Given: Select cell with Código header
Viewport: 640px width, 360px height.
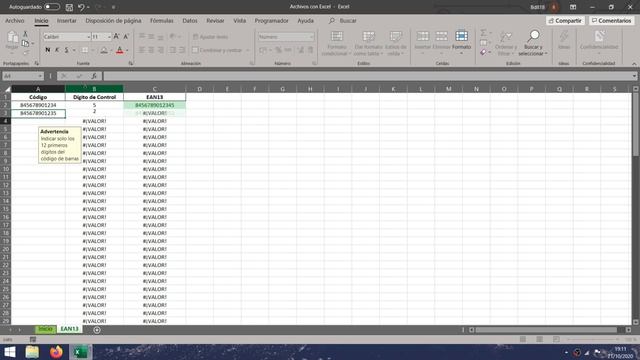Looking at the screenshot, I should tap(38, 97).
